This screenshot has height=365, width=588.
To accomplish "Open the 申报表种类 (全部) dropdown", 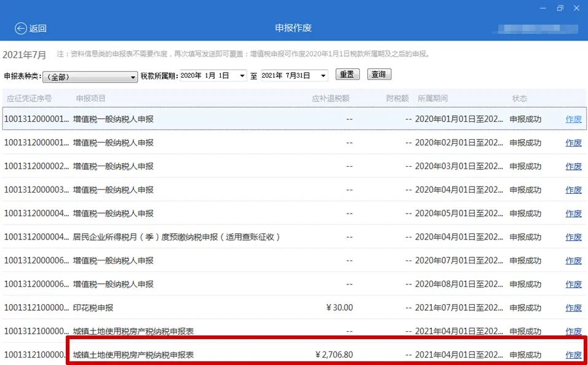I will pyautogui.click(x=90, y=77).
